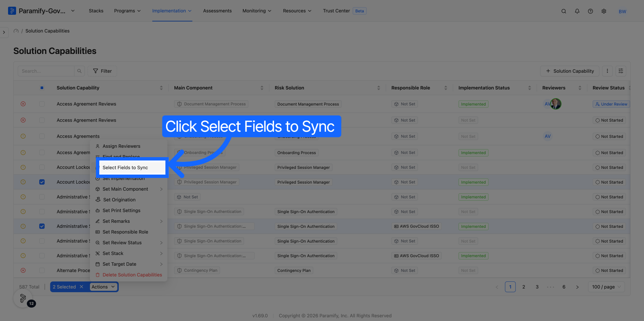
Task: Expand the Paramify-Gov workspace dropdown
Action: click(x=73, y=11)
